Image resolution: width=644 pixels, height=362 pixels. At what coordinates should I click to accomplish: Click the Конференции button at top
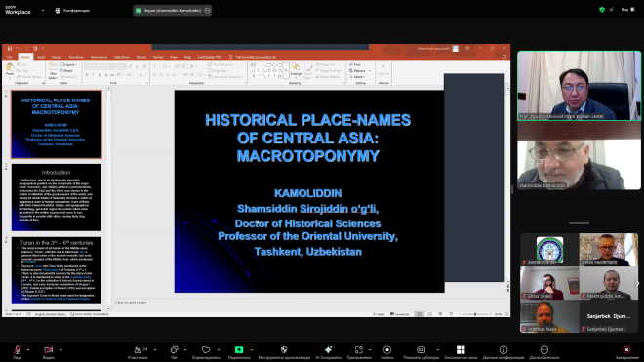72,11
